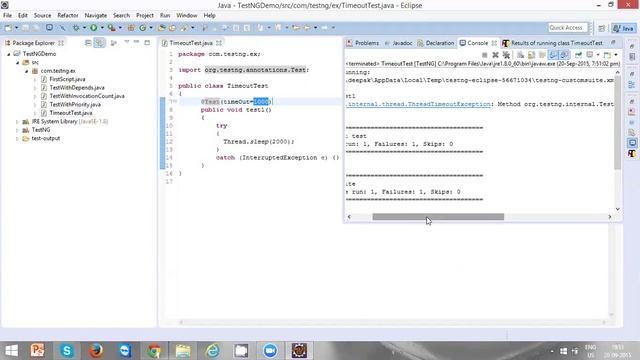Open the Navigate menu
Viewport: 640px width, 360px height.
point(96,16)
